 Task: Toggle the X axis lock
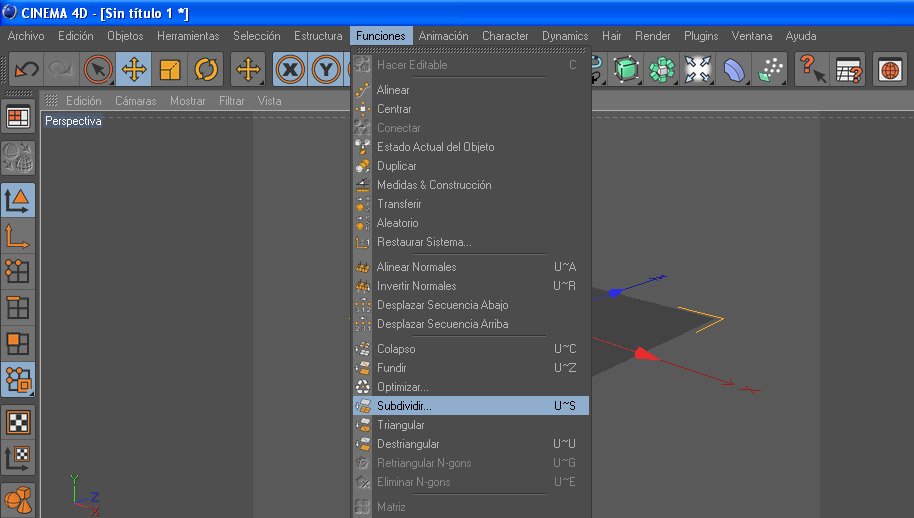pos(290,69)
